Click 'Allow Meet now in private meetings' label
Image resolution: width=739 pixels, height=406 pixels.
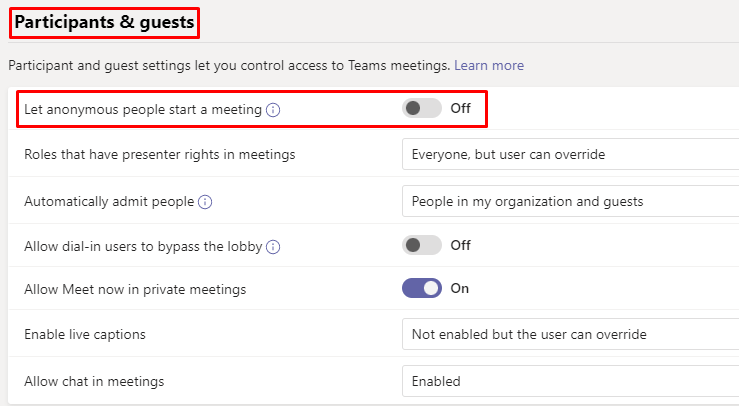pyautogui.click(x=134, y=289)
